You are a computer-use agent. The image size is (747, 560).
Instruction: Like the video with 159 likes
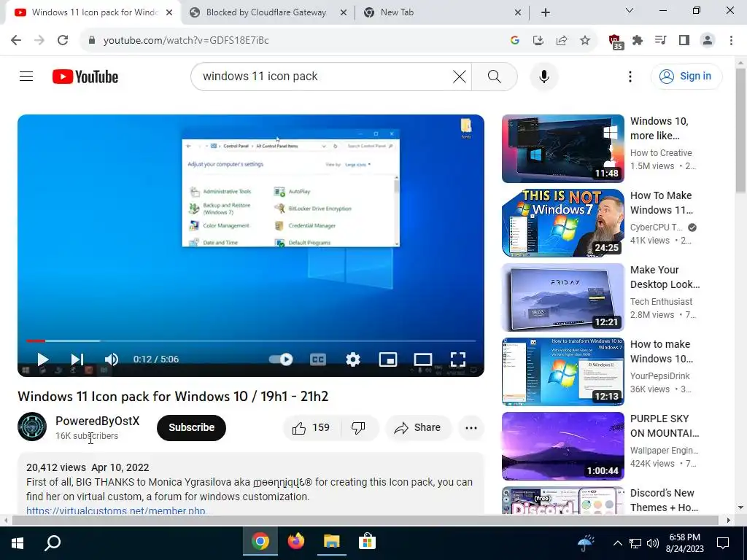tap(312, 427)
